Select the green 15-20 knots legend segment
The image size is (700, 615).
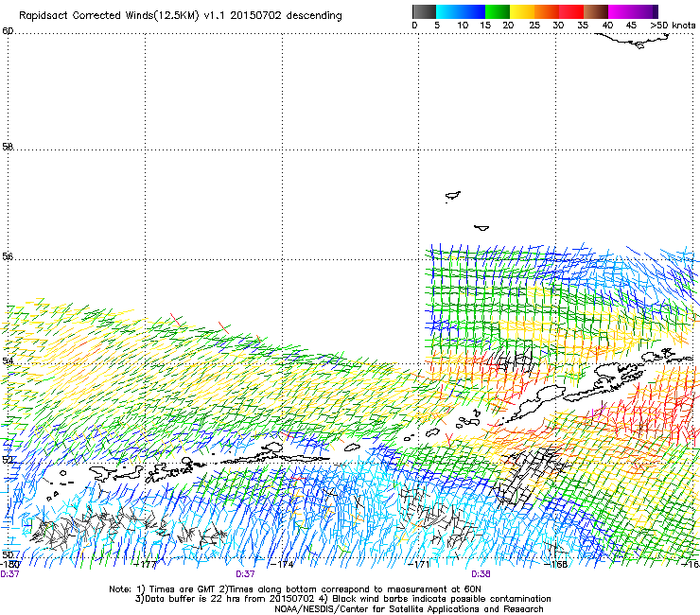(x=498, y=11)
